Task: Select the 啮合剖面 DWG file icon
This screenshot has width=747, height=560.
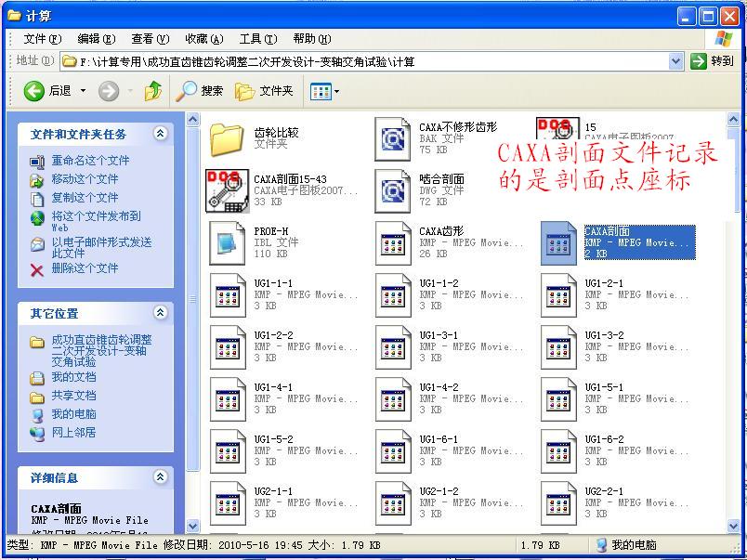Action: pos(393,191)
